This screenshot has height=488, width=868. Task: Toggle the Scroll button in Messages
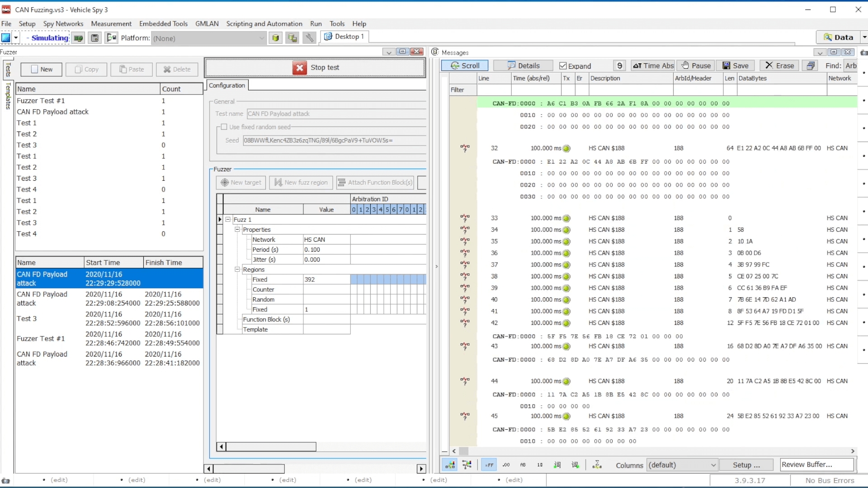465,66
